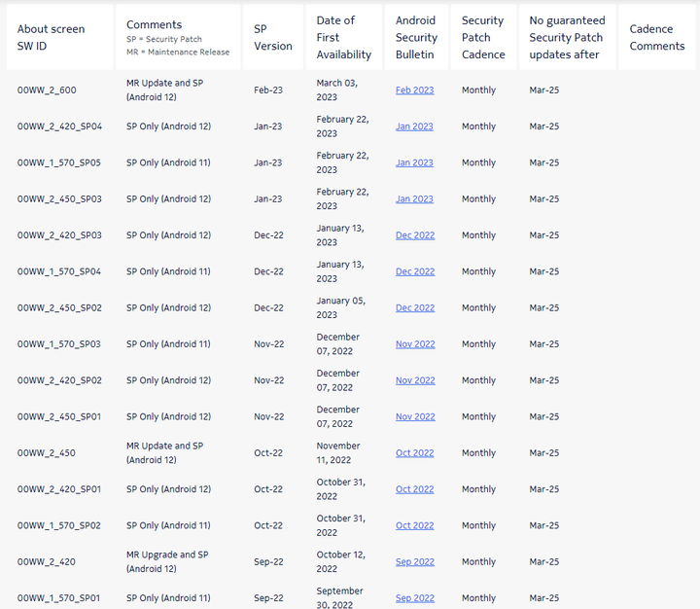Open Dec 2022 bulletin for 00WW_1_570_SP04
Screen dimensions: 700x609
(415, 271)
